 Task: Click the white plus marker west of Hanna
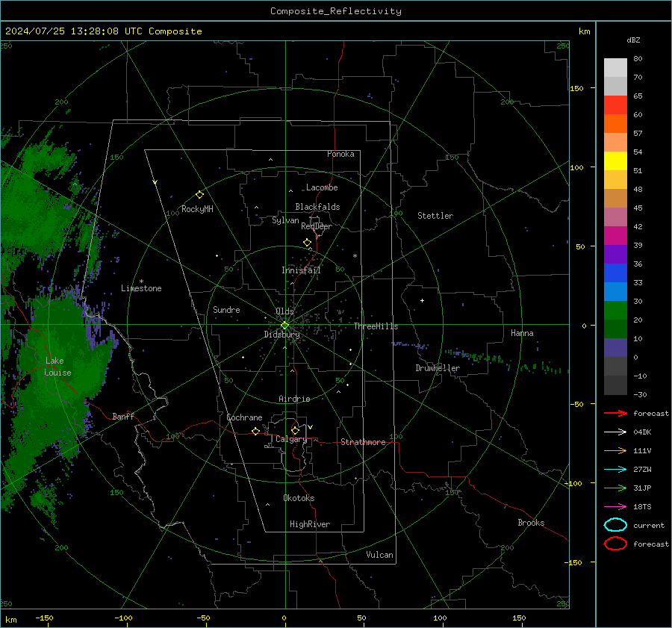(x=422, y=300)
